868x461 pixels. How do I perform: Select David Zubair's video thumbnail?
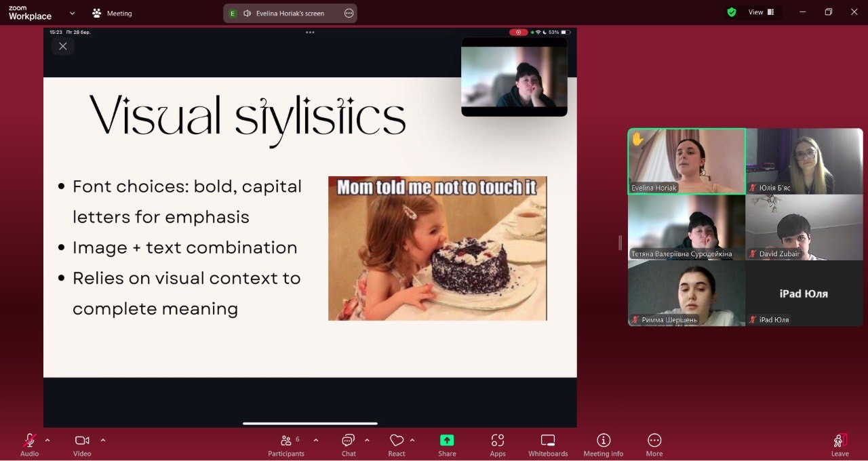(804, 227)
